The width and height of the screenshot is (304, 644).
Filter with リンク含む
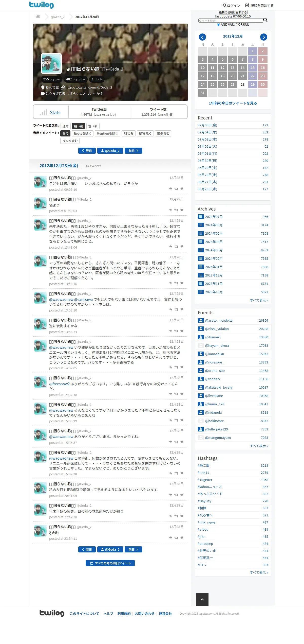[x=70, y=141]
